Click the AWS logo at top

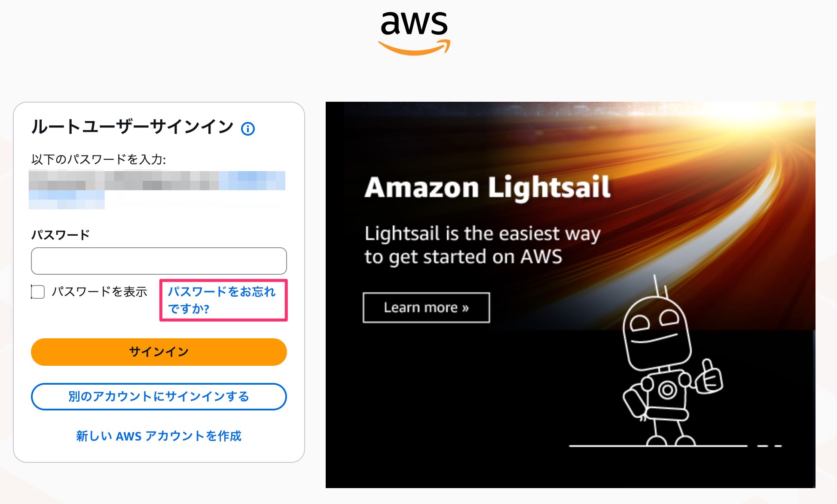tap(414, 32)
